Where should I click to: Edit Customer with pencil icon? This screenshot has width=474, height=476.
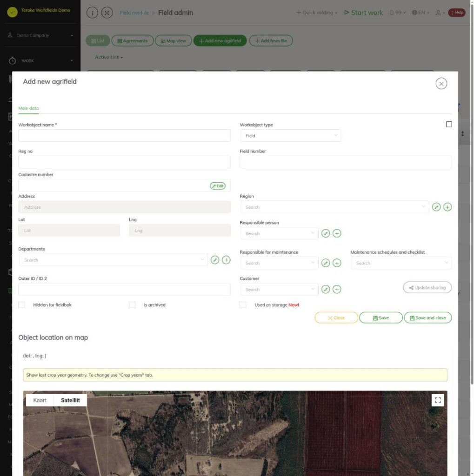click(x=326, y=289)
